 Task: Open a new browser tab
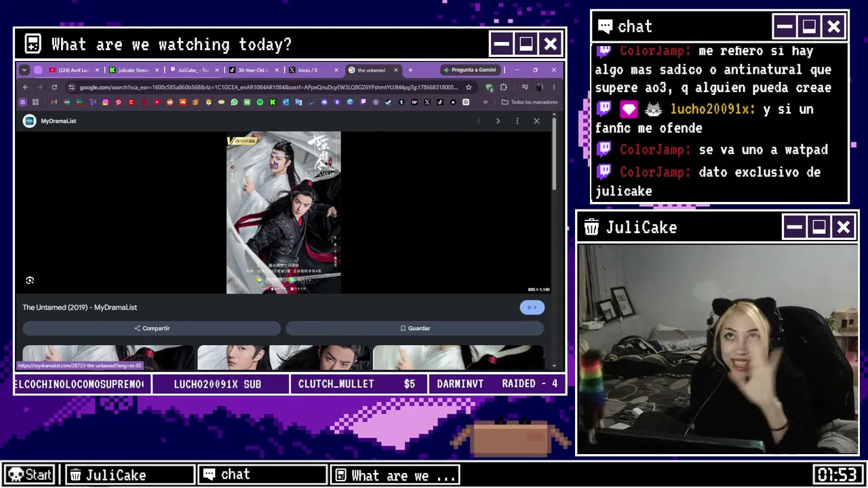pyautogui.click(x=410, y=70)
